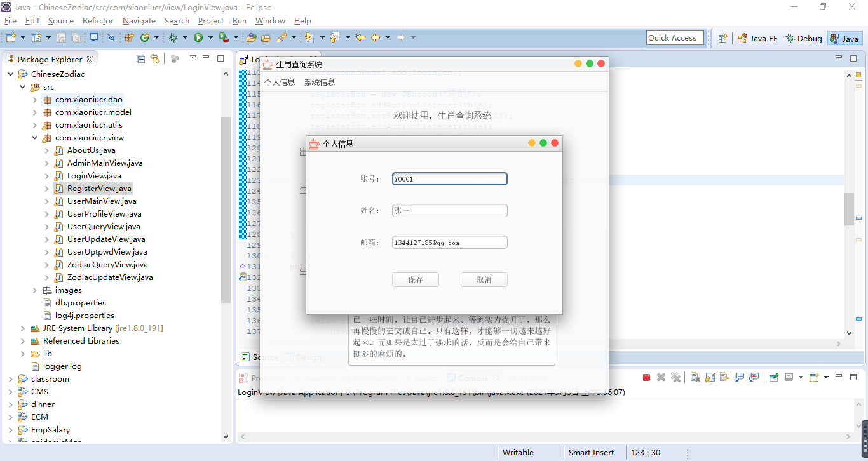Click the Save All toolbar icon
This screenshot has height=461, width=868.
click(76, 38)
